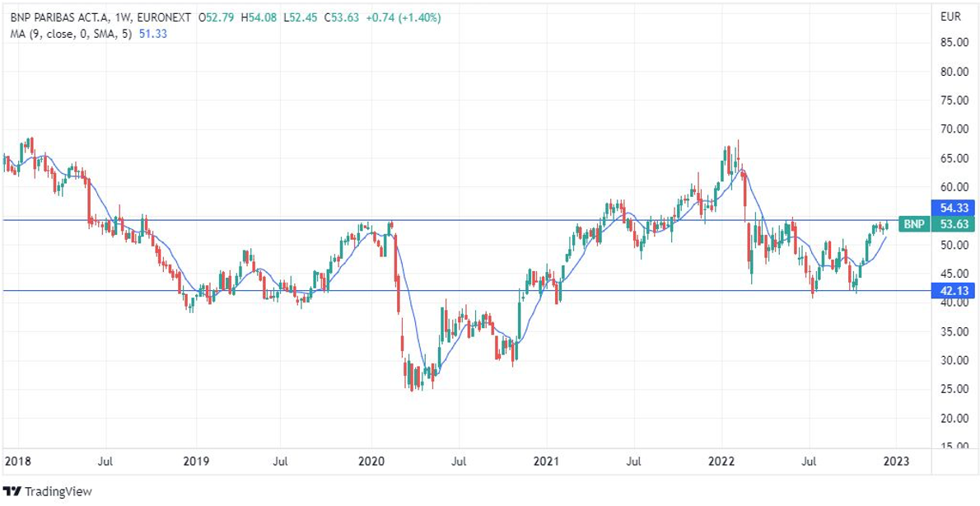980x506 pixels.
Task: Click the TradingView logo icon
Action: (12, 491)
